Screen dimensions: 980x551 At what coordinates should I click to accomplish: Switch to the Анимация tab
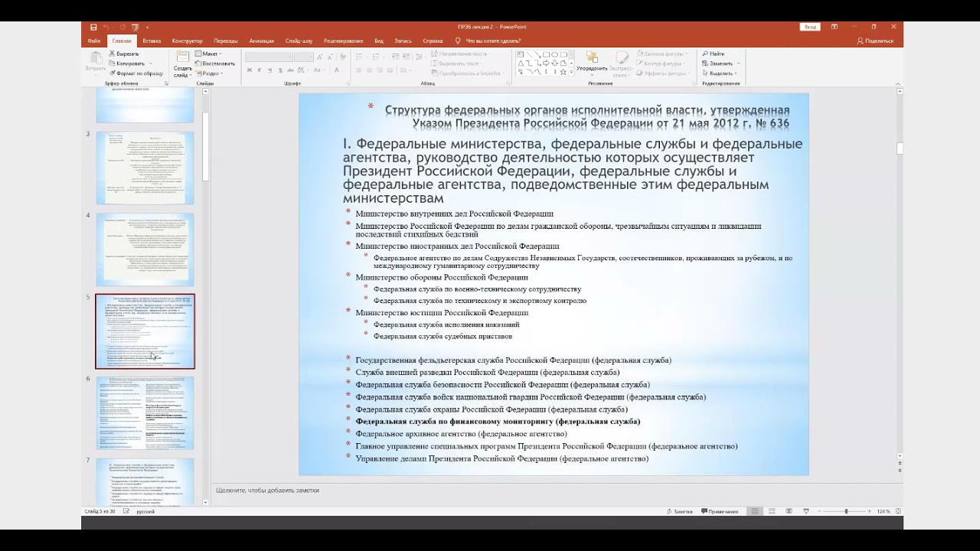(x=261, y=41)
